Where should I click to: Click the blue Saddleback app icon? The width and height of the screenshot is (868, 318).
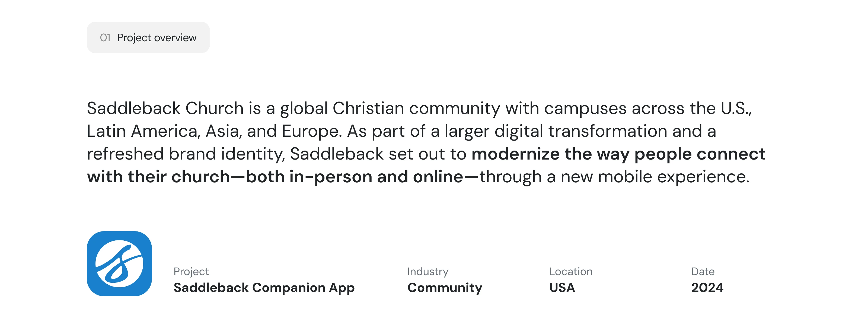click(119, 264)
